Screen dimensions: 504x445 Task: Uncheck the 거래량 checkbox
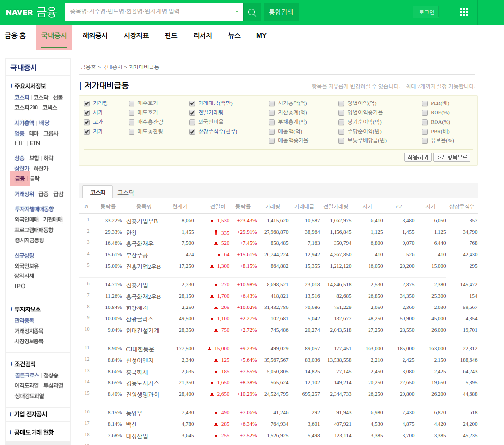tap(87, 103)
